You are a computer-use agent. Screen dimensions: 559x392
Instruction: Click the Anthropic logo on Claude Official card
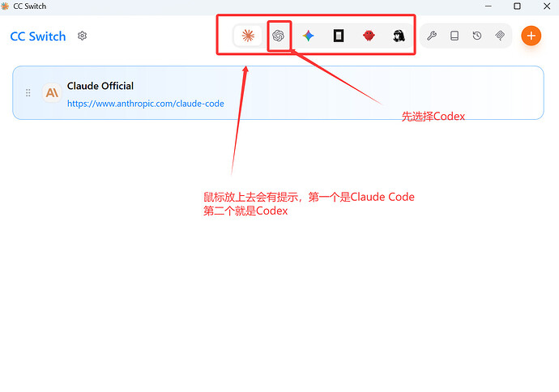(x=52, y=92)
